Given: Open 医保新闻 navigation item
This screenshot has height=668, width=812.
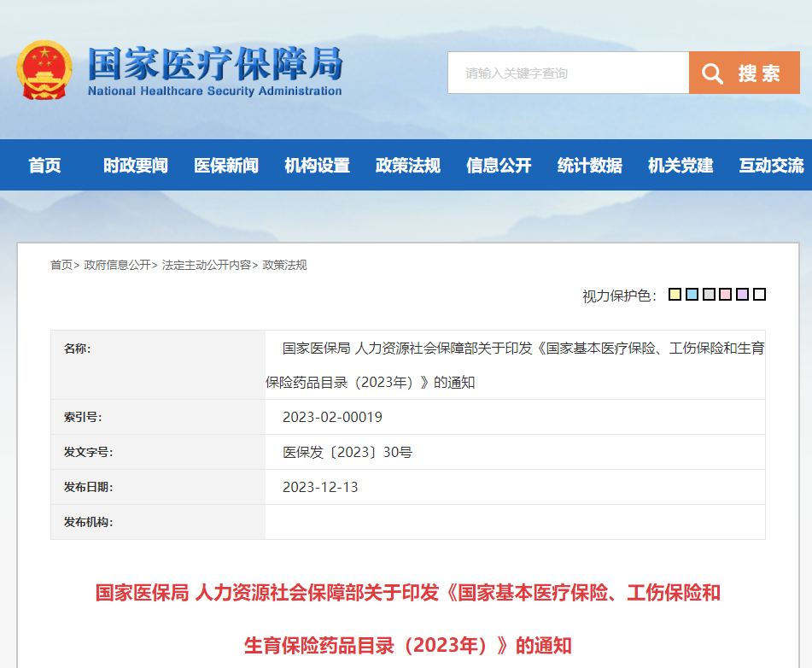Looking at the screenshot, I should pos(226,166).
